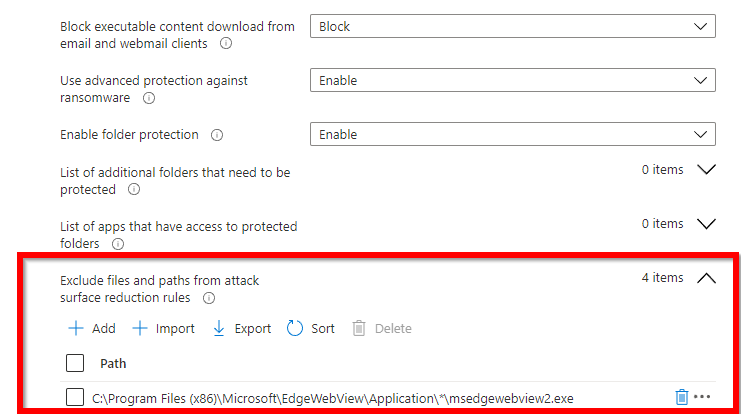
Task: Click info icon next to Enable folder protection
Action: click(217, 135)
